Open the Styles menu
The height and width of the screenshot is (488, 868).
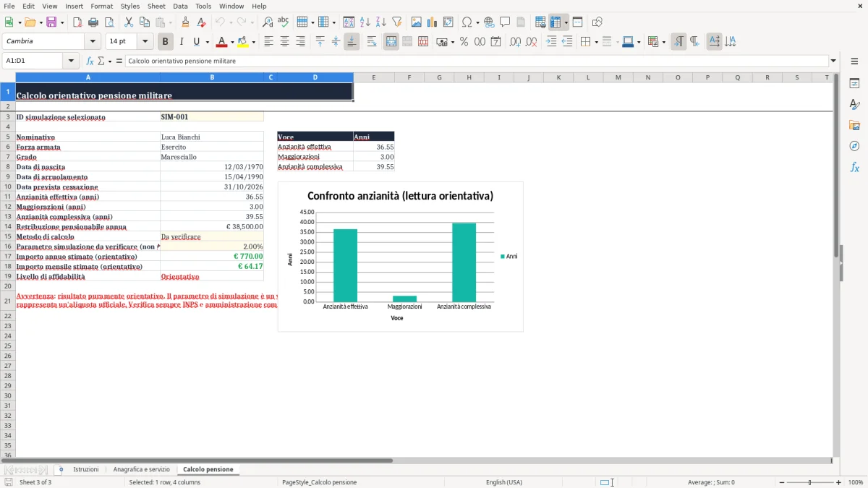[x=130, y=6]
